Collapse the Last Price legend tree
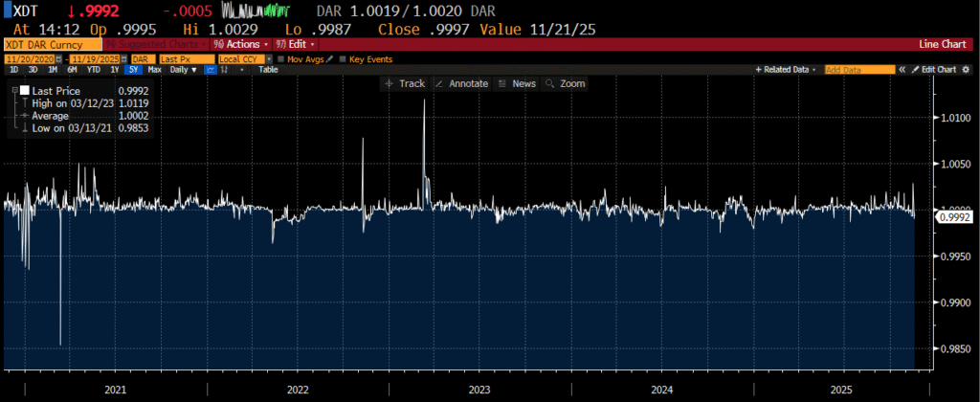The width and height of the screenshot is (980, 402). point(13,90)
